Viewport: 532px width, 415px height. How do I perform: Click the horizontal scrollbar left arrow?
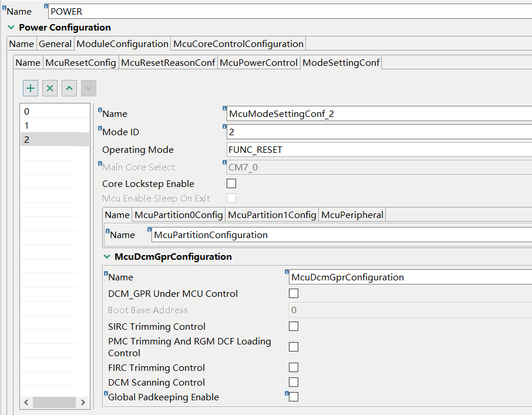point(26,402)
